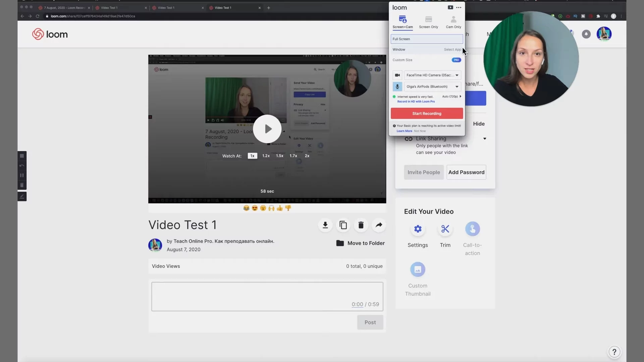React with the raised hands emoji
The width and height of the screenshot is (644, 362).
pyautogui.click(x=271, y=208)
